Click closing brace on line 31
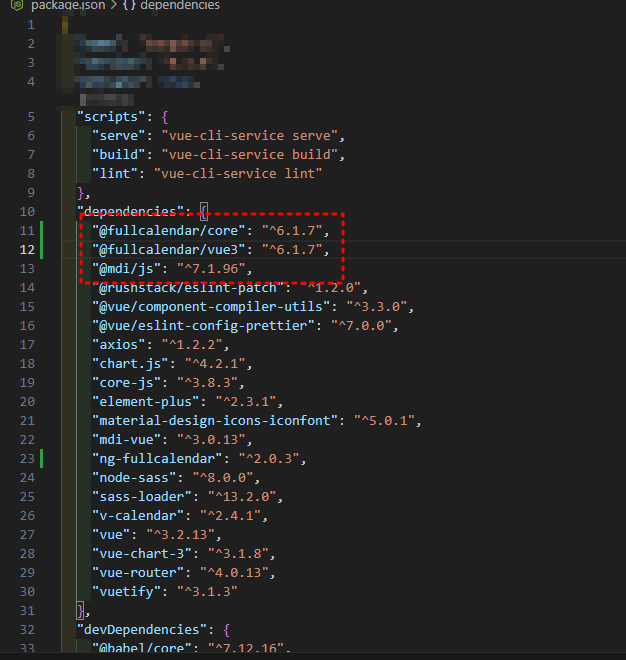626x660 pixels. pos(80,610)
